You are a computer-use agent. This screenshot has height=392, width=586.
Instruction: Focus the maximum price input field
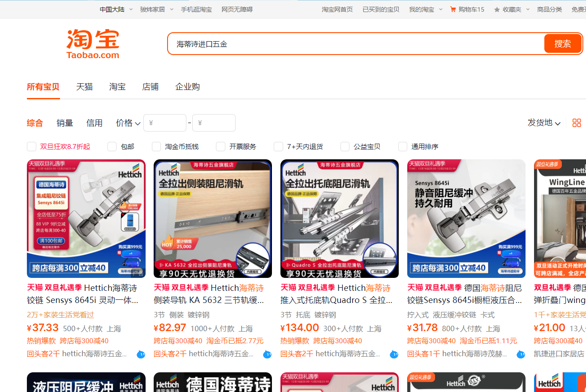[214, 123]
